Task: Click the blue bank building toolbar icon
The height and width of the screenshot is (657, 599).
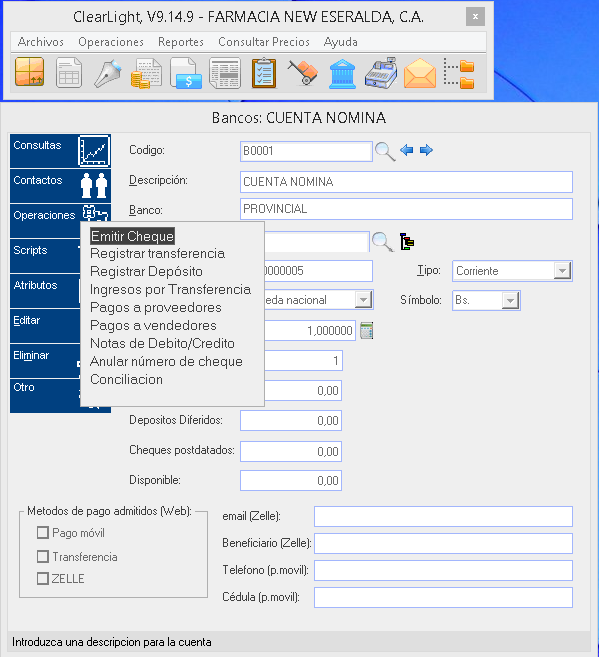Action: pos(342,74)
